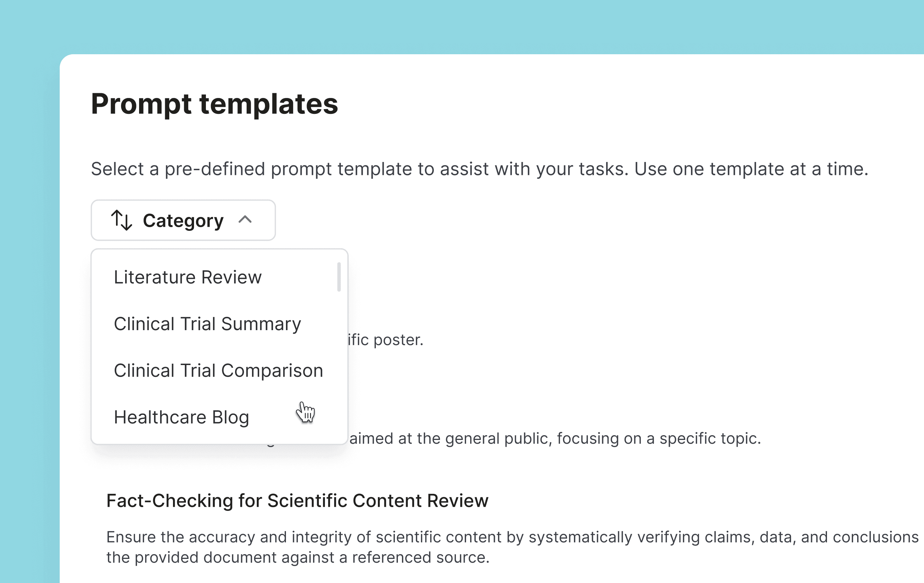Select Healthcare Blog in the dropdown

pyautogui.click(x=181, y=417)
